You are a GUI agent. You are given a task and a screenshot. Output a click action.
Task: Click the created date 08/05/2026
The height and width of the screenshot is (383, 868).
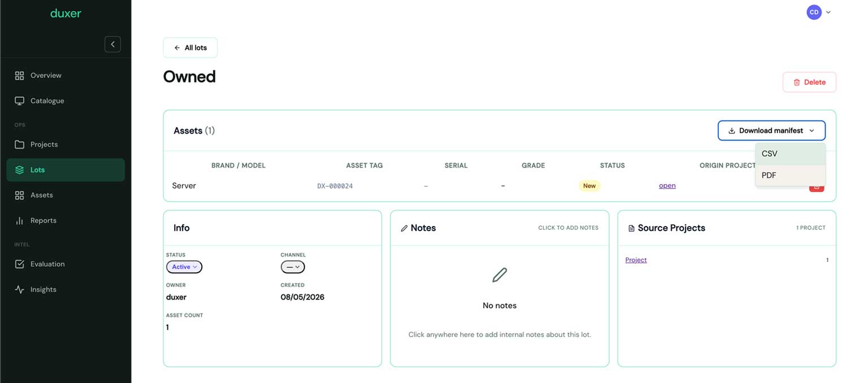point(302,297)
